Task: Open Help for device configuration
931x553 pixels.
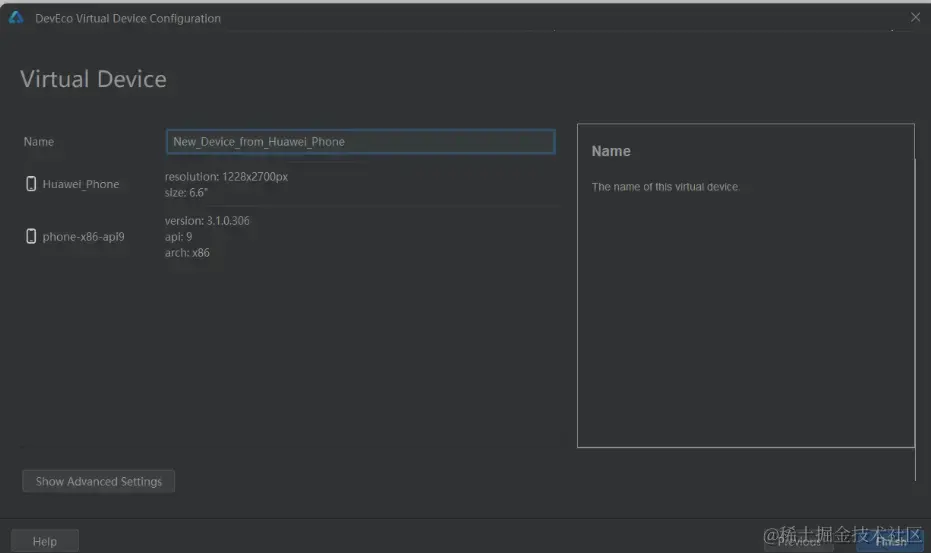Action: (x=45, y=541)
